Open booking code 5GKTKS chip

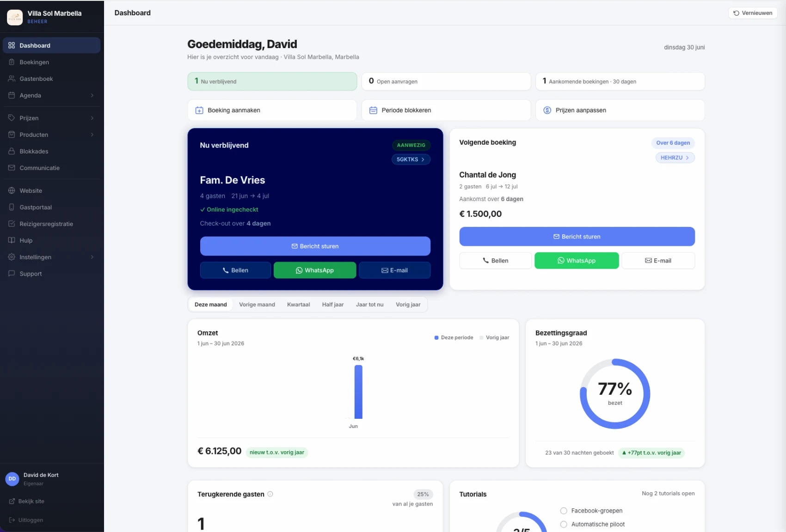411,159
